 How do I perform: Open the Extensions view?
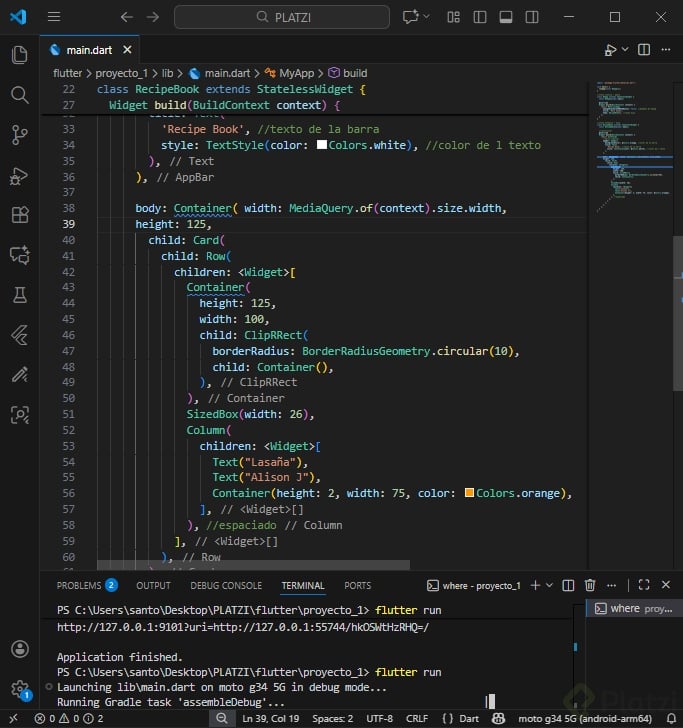19,215
